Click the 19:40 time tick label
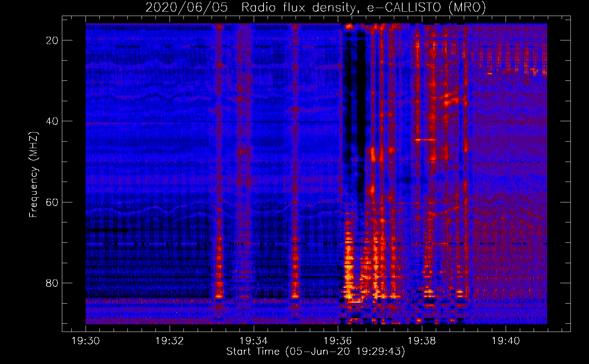 tap(506, 341)
